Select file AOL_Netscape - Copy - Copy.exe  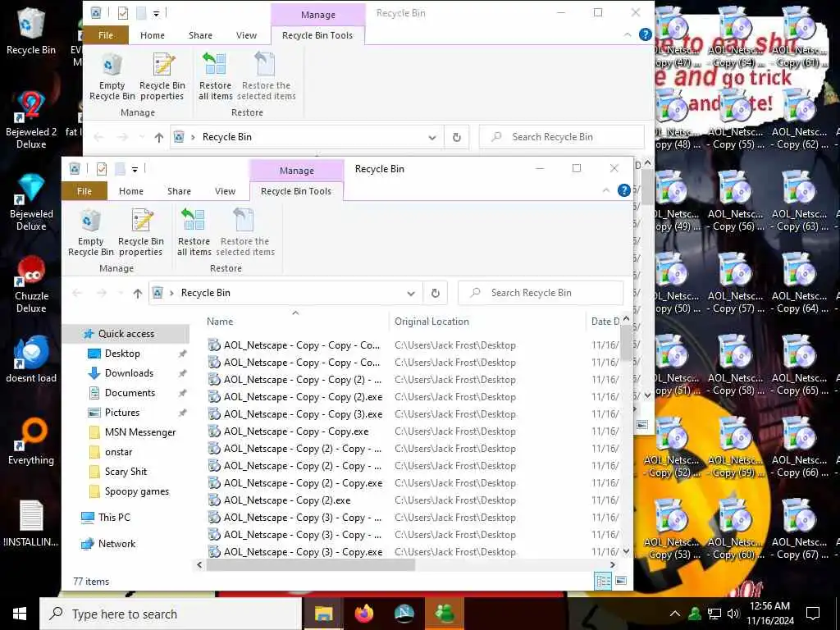point(295,431)
